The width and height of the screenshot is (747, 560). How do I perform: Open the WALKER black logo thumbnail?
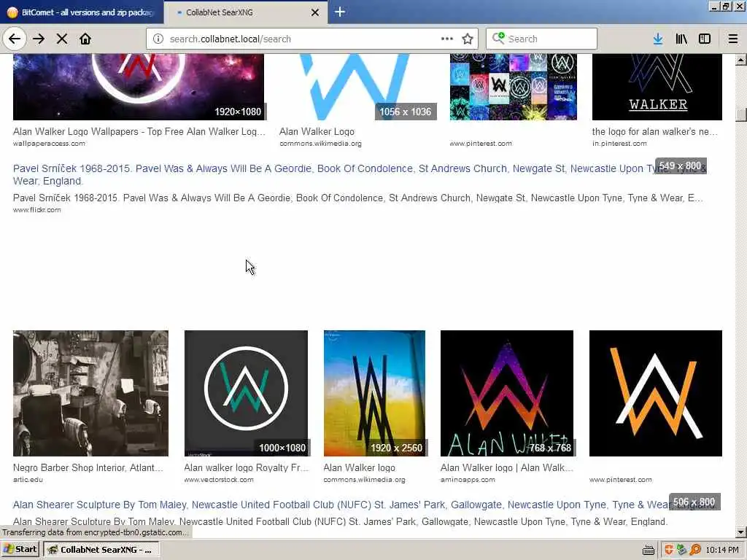click(x=657, y=87)
